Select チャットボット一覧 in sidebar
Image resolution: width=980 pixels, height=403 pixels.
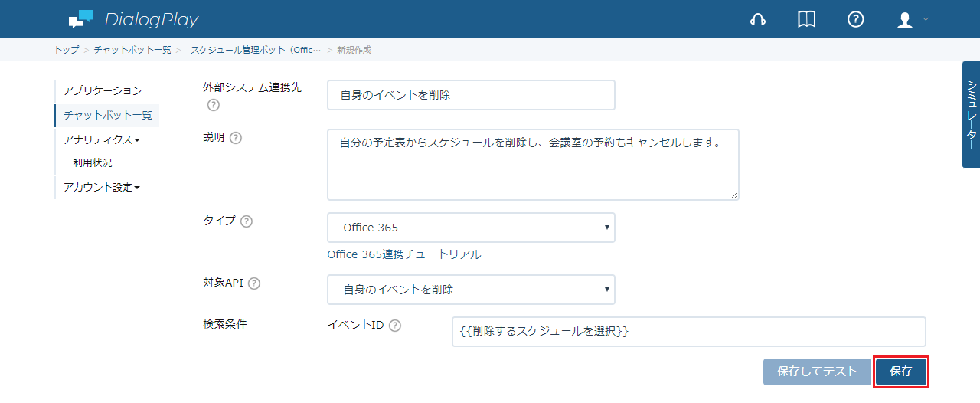108,115
